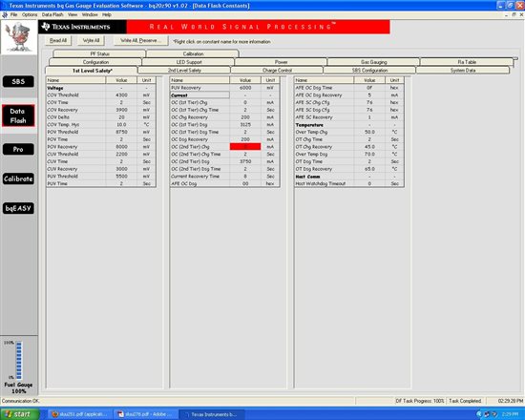Open the Calibrate sidebar view
The image size is (525, 420).
pyautogui.click(x=18, y=178)
